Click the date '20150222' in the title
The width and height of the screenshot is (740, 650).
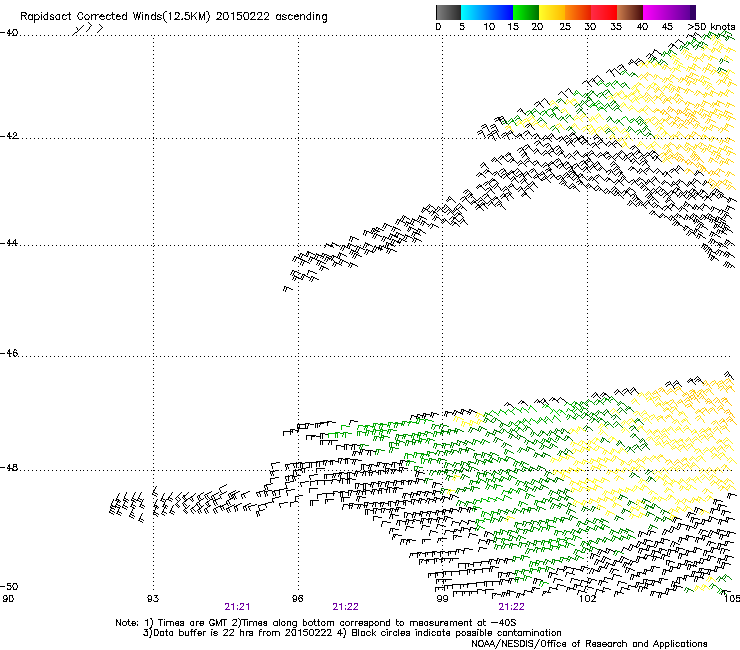(x=243, y=16)
